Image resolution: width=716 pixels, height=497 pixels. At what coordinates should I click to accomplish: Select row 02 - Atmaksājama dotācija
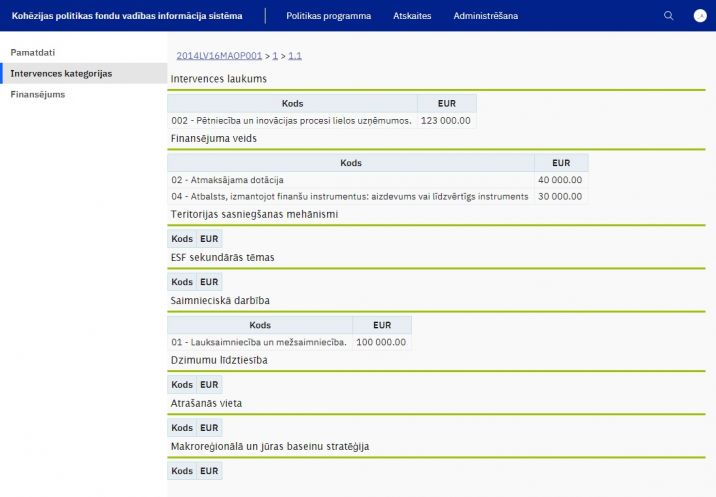tap(227, 180)
